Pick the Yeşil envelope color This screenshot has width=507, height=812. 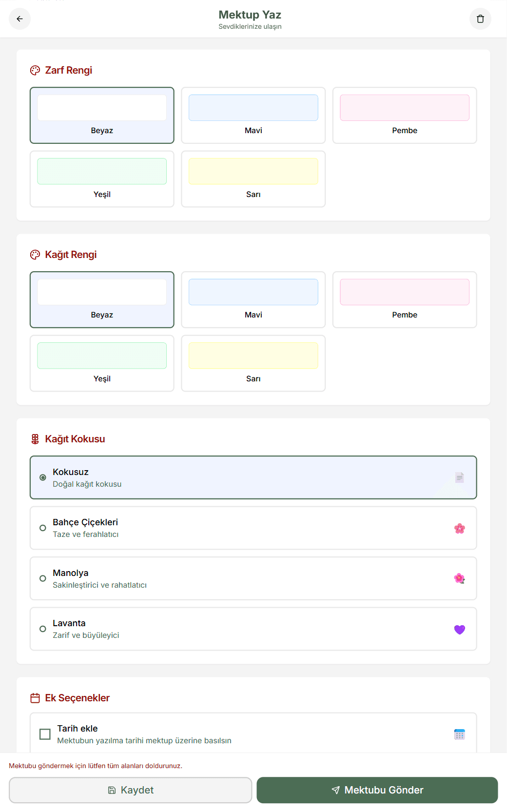(102, 179)
